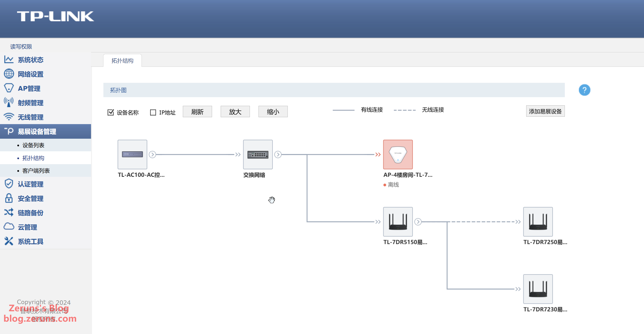Click 添加易展设备 button
The image size is (644, 334).
click(545, 111)
